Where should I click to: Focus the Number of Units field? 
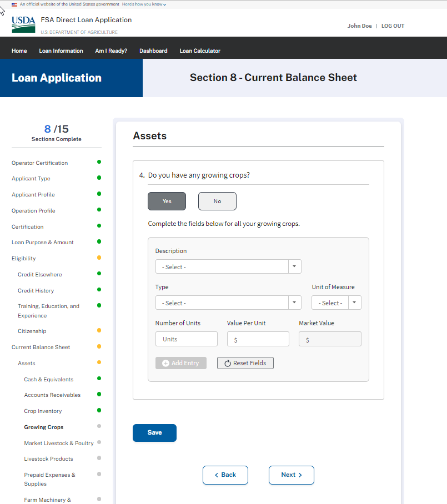pyautogui.click(x=187, y=339)
